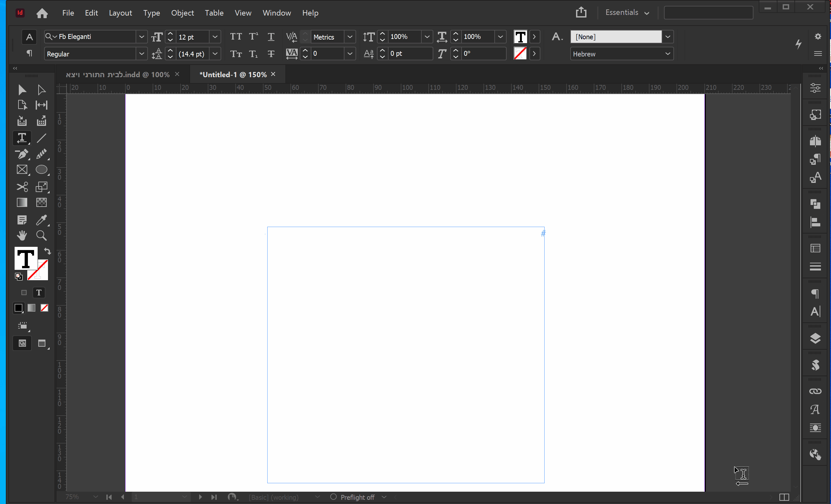Open the font size dropdown
The image size is (831, 504).
[215, 36]
